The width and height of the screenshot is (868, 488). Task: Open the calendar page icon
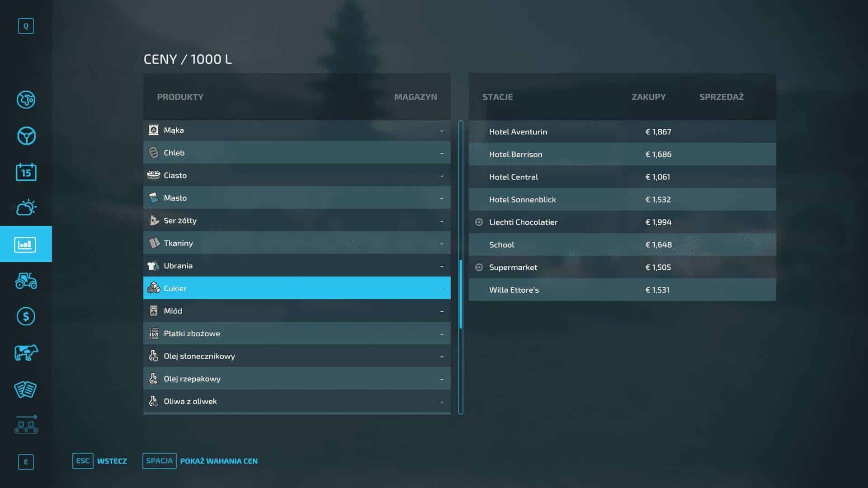click(26, 172)
